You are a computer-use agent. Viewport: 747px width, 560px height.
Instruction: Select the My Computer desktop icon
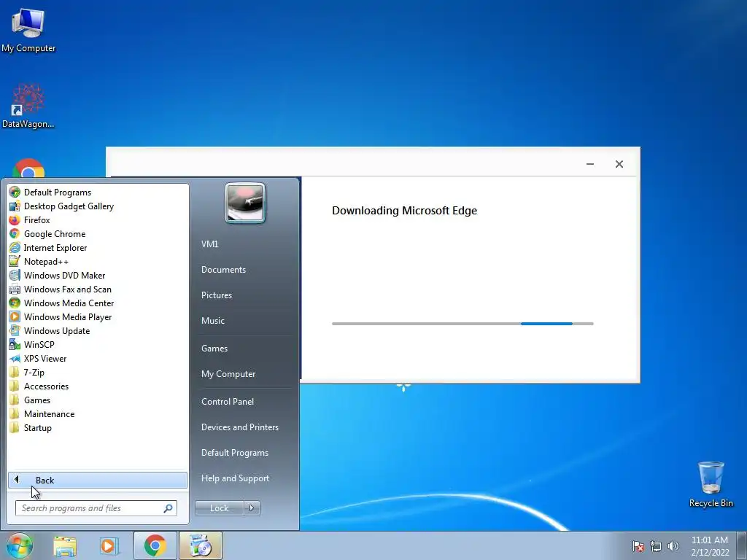click(28, 31)
